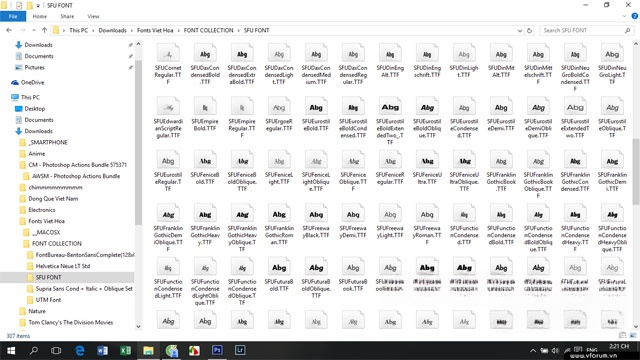Open the Anime folder
This screenshot has width=640, height=360.
[x=37, y=153]
